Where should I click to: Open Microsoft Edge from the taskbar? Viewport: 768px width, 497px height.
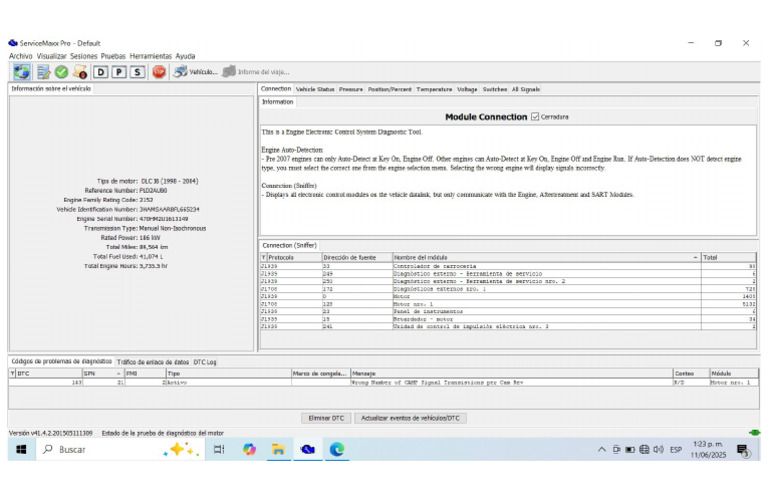pos(337,449)
